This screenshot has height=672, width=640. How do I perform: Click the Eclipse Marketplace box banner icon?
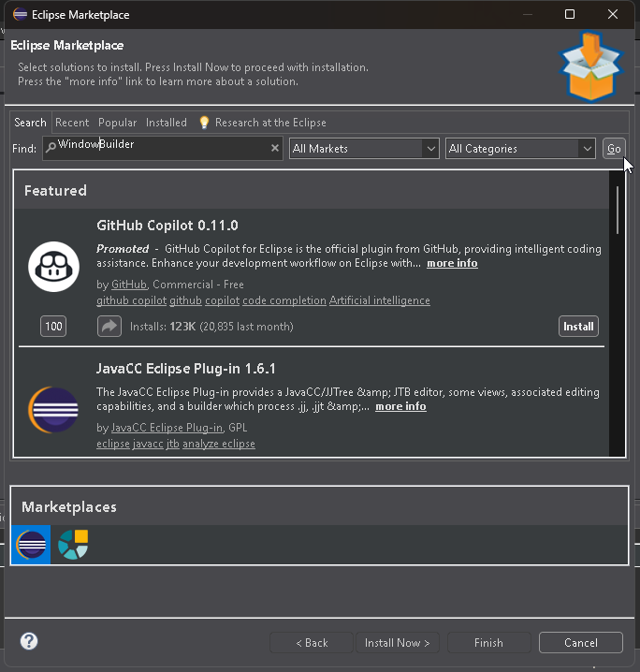tap(591, 66)
